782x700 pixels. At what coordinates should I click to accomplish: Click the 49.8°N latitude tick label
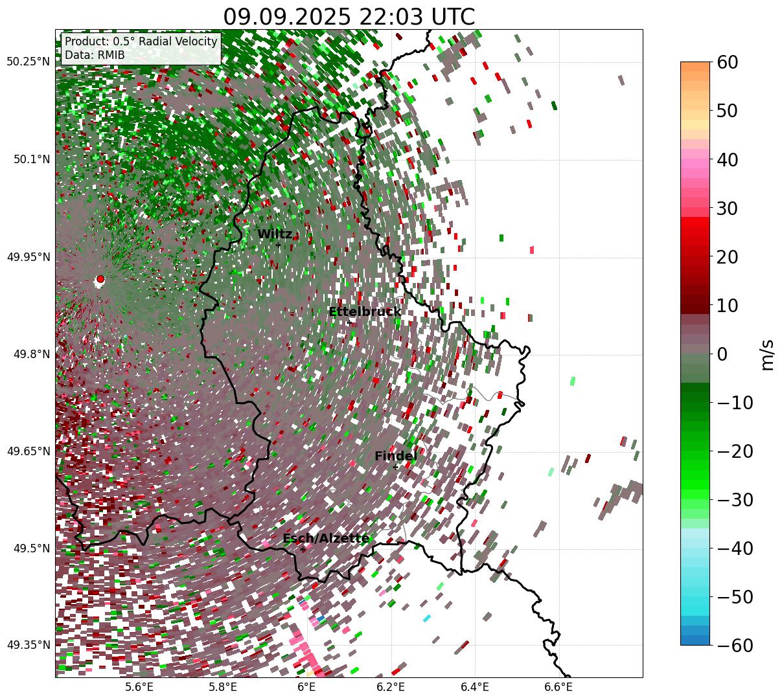coord(32,354)
